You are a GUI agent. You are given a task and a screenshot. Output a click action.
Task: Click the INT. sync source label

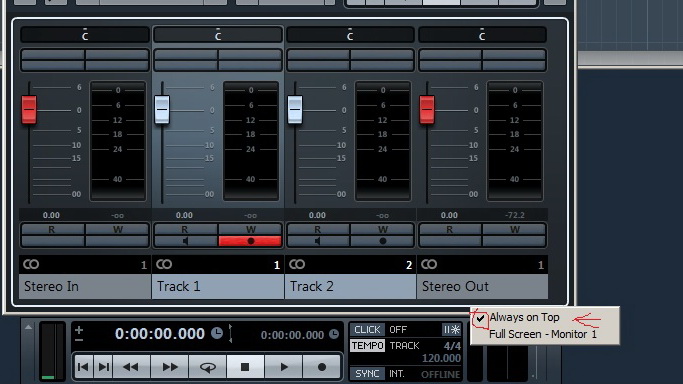(397, 374)
